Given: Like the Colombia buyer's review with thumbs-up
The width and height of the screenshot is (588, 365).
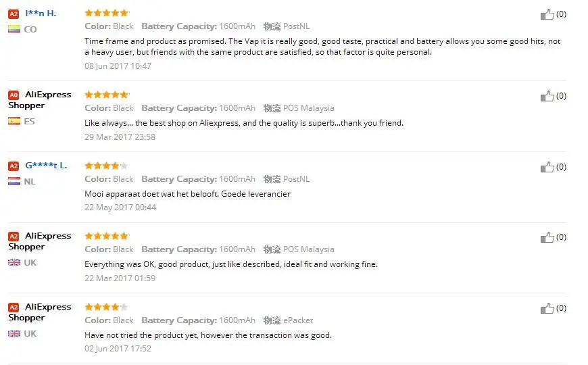Looking at the screenshot, I should click(547, 14).
